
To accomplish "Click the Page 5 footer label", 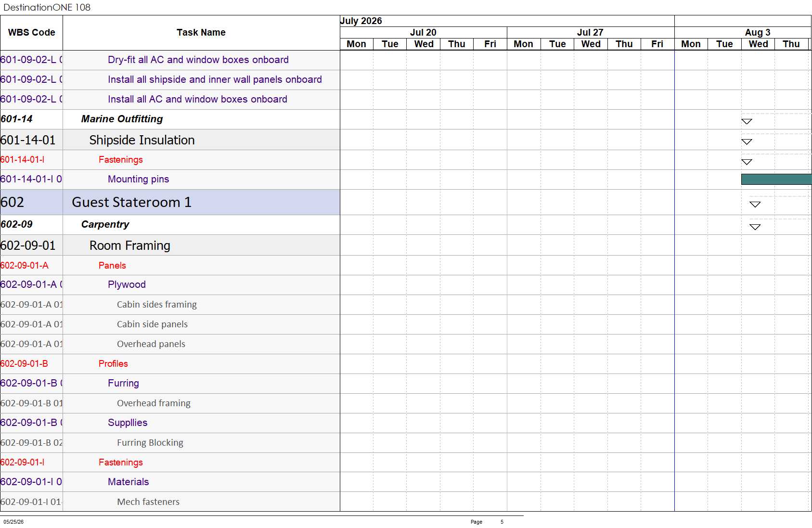I will (x=487, y=522).
